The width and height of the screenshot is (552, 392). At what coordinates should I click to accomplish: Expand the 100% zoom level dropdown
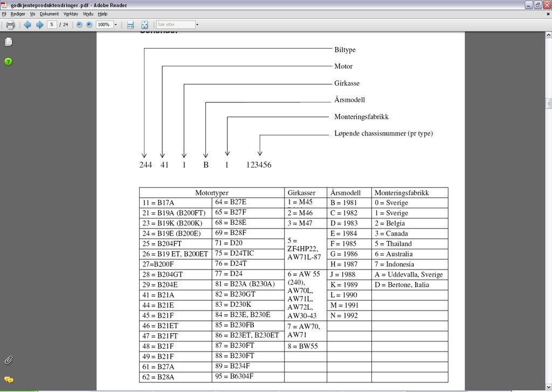pos(115,25)
